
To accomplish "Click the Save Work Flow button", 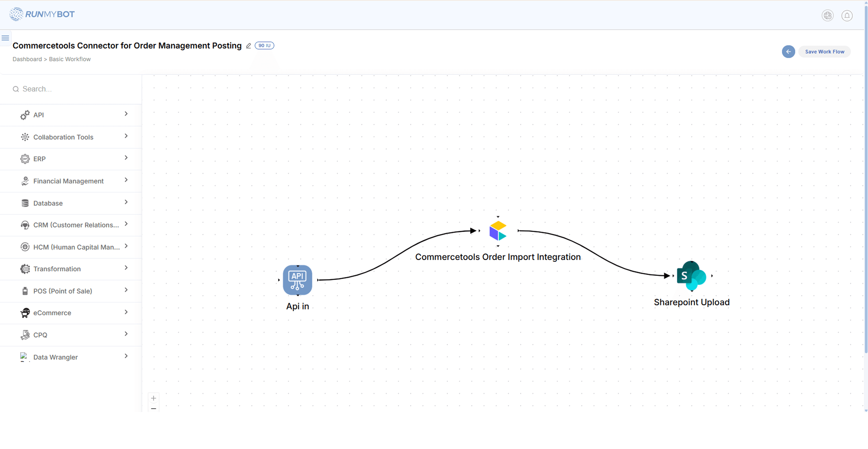I will (825, 52).
